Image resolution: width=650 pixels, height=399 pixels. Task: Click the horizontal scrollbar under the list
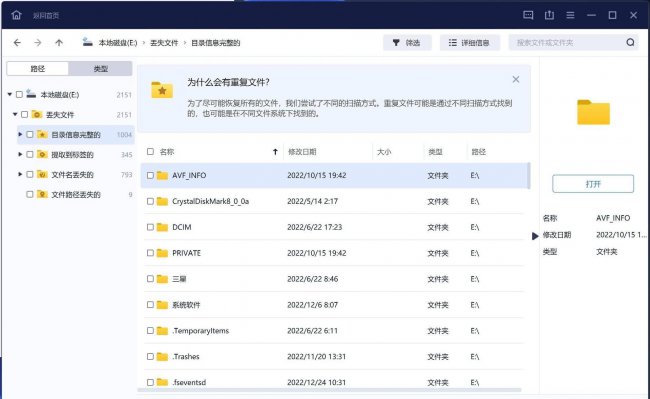(x=329, y=390)
